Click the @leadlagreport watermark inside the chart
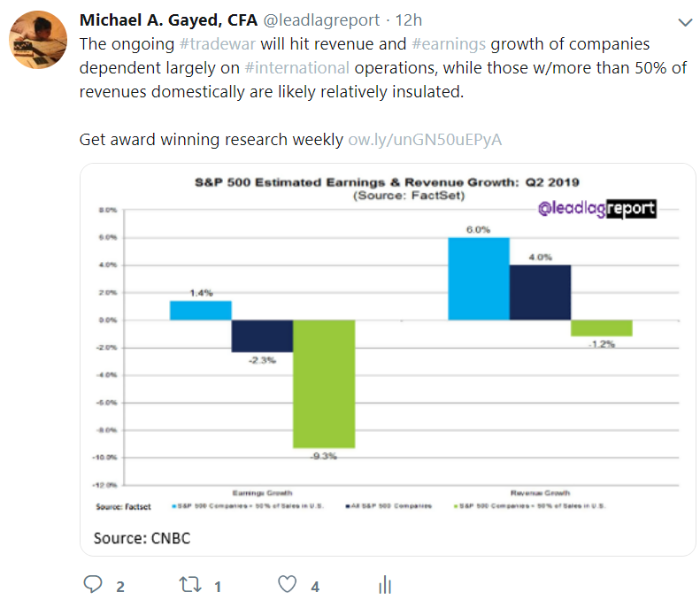Image resolution: width=700 pixels, height=600 pixels. pos(597,210)
